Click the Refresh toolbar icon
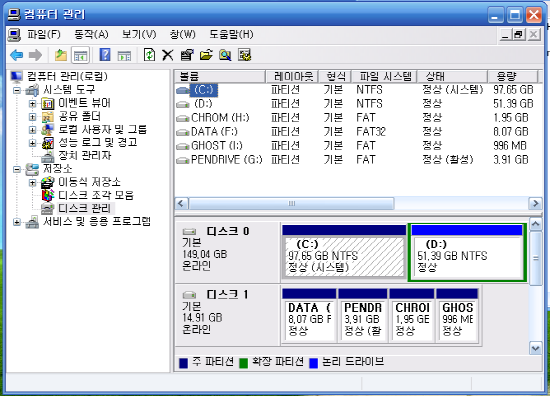This screenshot has height=396, width=550. [x=150, y=55]
